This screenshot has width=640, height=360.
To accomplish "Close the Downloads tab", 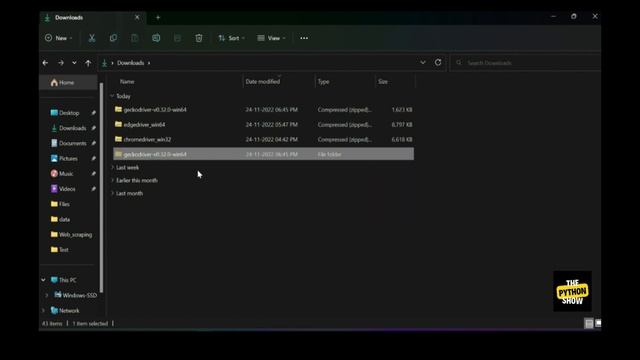I will pos(137,17).
